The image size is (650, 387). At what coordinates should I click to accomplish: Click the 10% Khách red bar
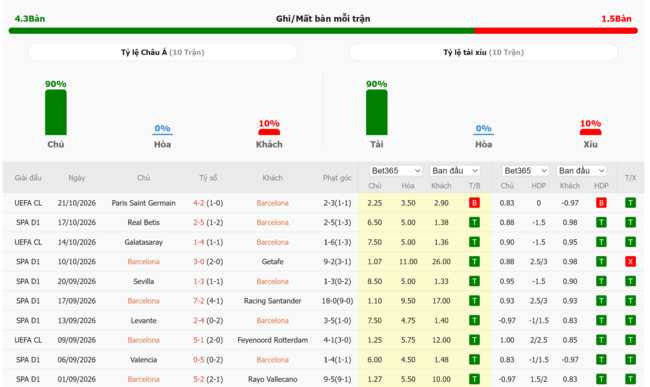pyautogui.click(x=269, y=132)
